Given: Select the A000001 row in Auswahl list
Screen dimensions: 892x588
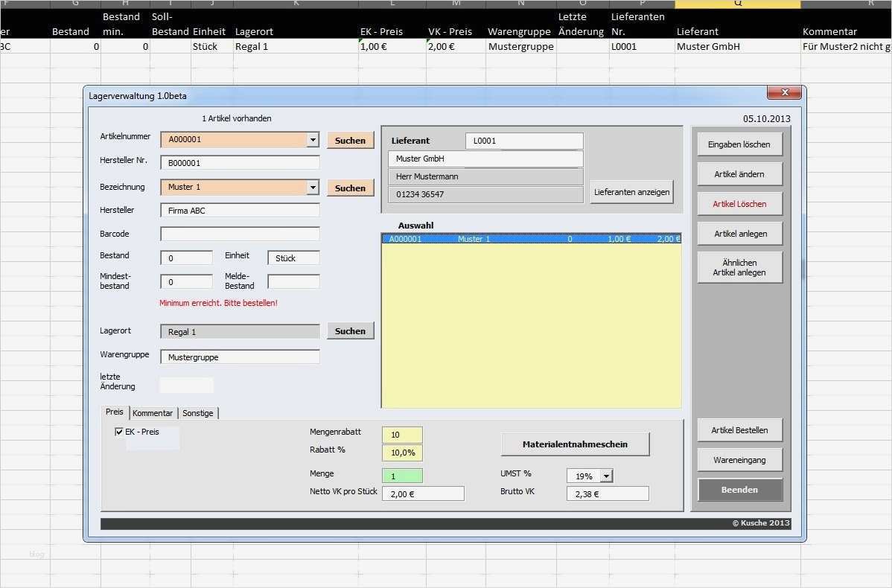Looking at the screenshot, I should [x=530, y=240].
